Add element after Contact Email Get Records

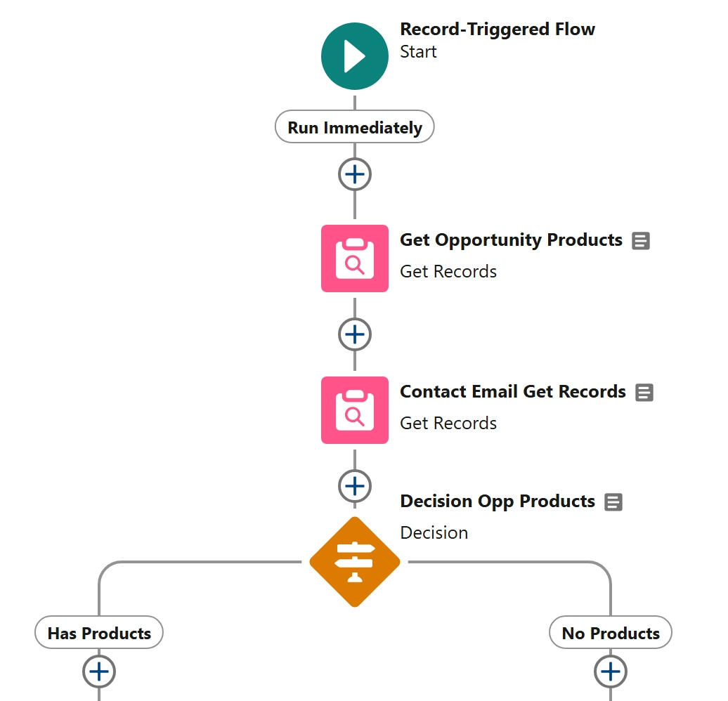[x=354, y=486]
